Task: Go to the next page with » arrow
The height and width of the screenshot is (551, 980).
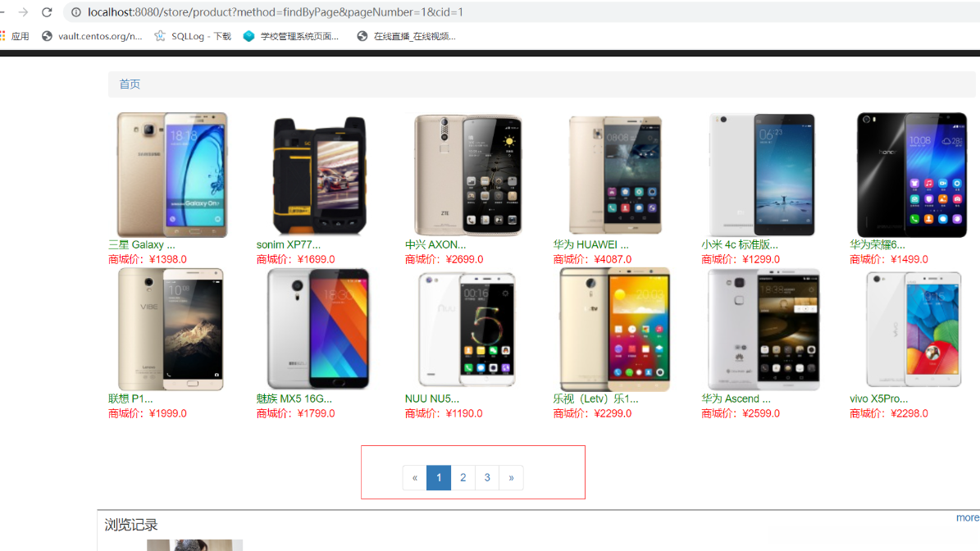Action: [511, 478]
